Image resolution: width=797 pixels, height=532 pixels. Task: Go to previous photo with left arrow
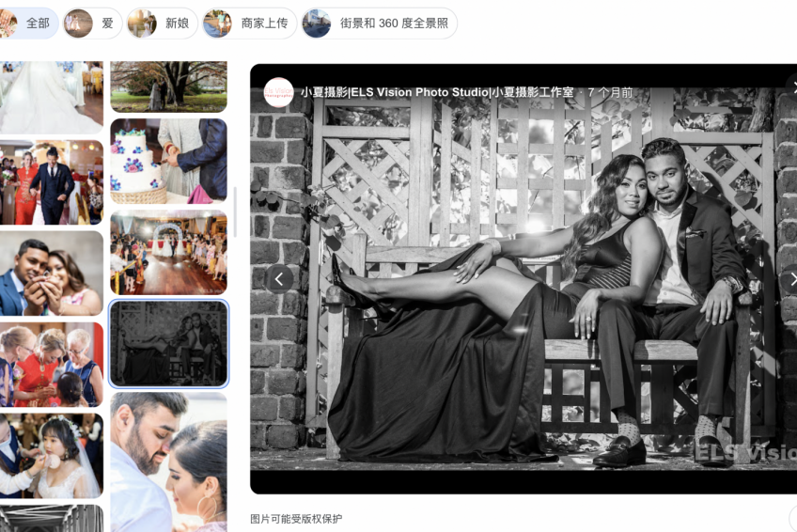279,279
